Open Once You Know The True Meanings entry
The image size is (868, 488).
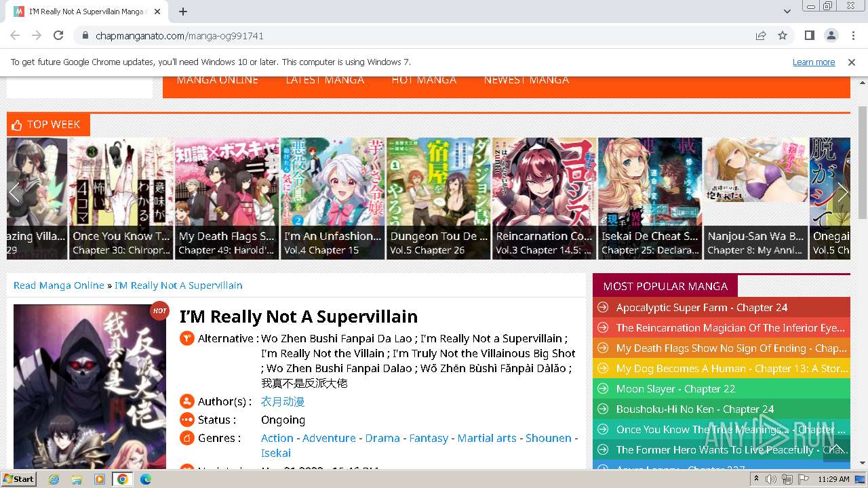point(730,430)
